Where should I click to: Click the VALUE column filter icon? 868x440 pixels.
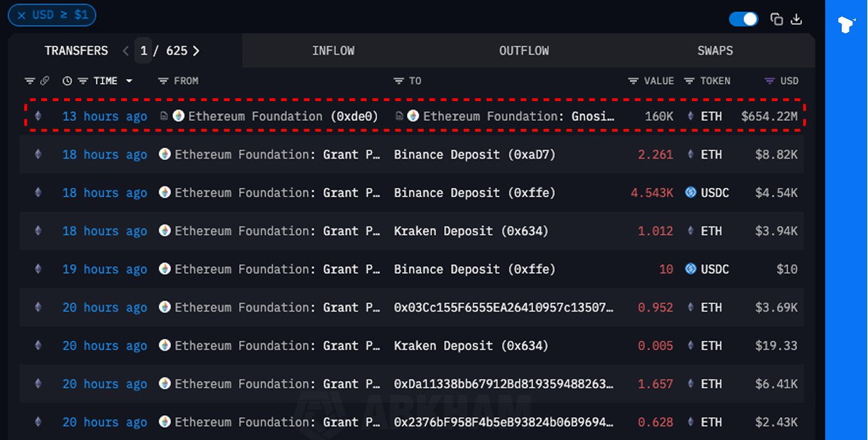click(x=633, y=81)
